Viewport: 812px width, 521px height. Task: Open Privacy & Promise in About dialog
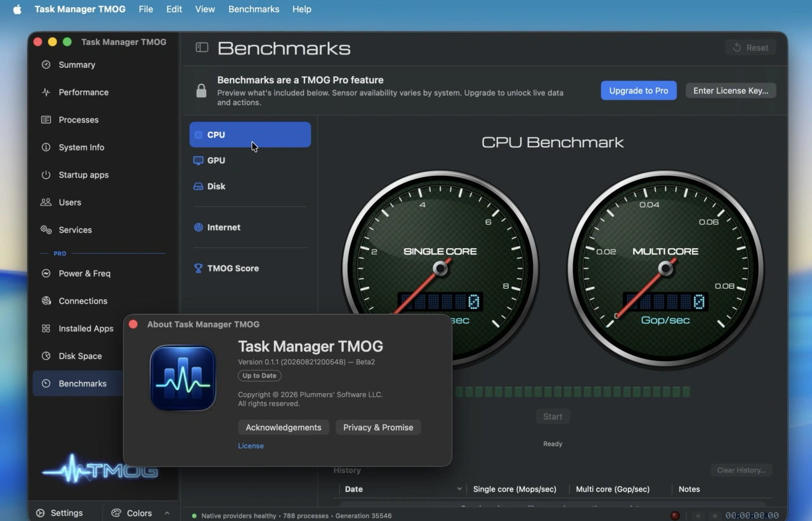[x=378, y=428]
